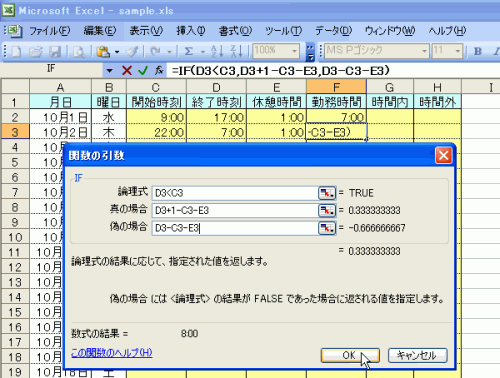Click the Redo toolbar icon
Screen dimensions: 500x378
click(155, 52)
